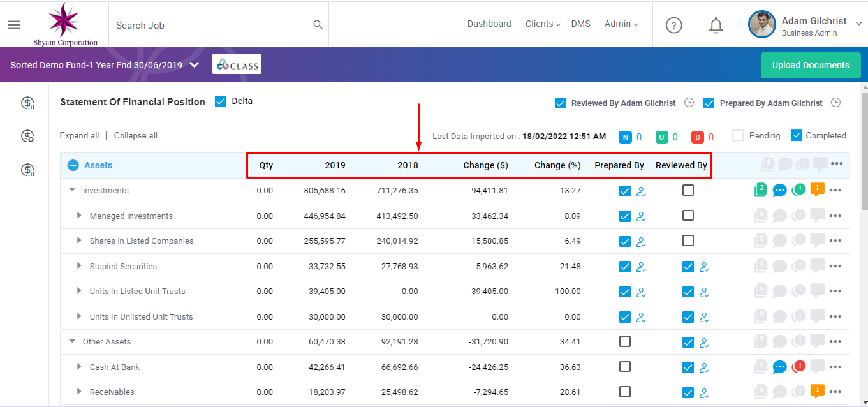Check Reviewed By box for Investments row
Screen dimensions: 868x407
pos(688,190)
